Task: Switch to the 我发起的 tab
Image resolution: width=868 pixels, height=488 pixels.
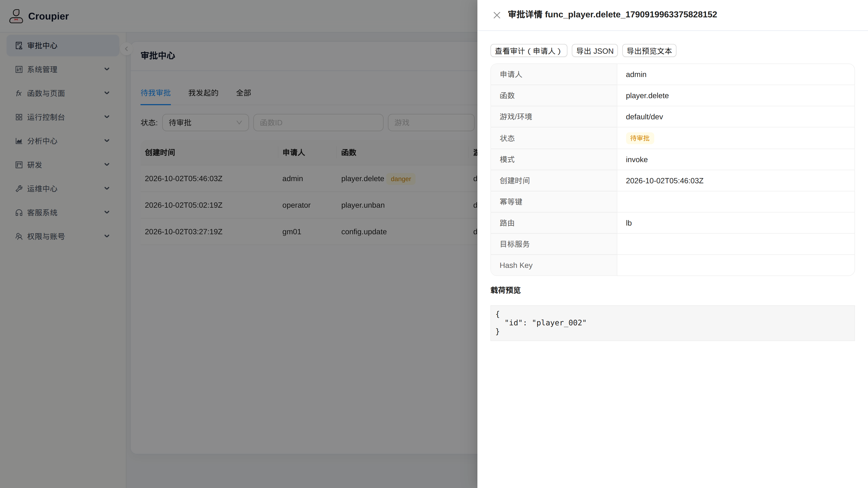Action: pos(203,93)
